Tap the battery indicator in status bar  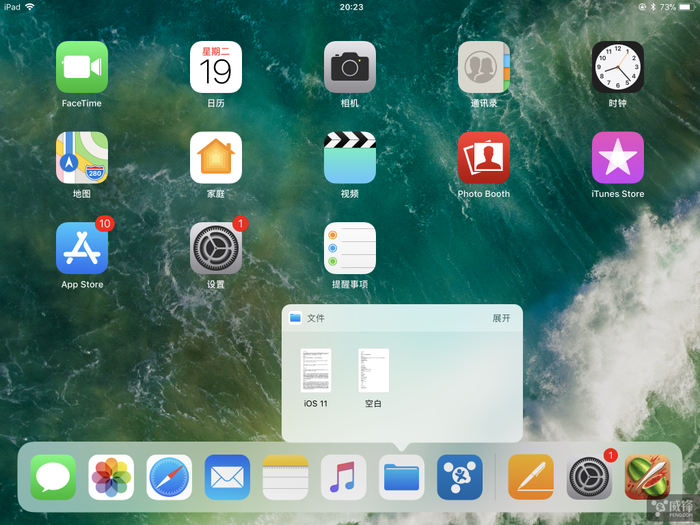pos(687,7)
